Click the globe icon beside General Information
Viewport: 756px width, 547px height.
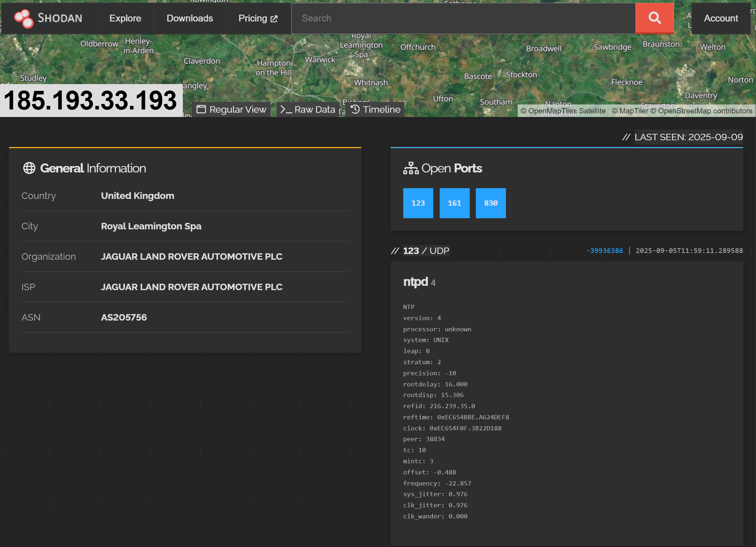coord(29,168)
